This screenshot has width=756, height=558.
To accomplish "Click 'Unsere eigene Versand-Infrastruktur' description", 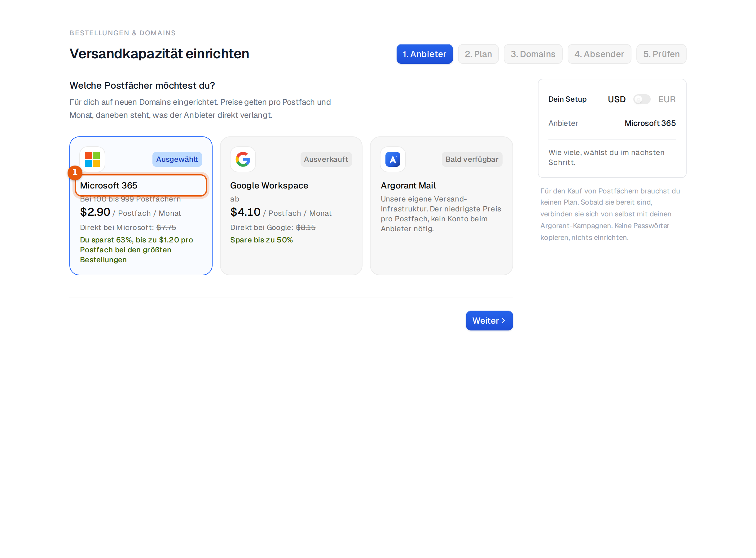I will coord(441,214).
